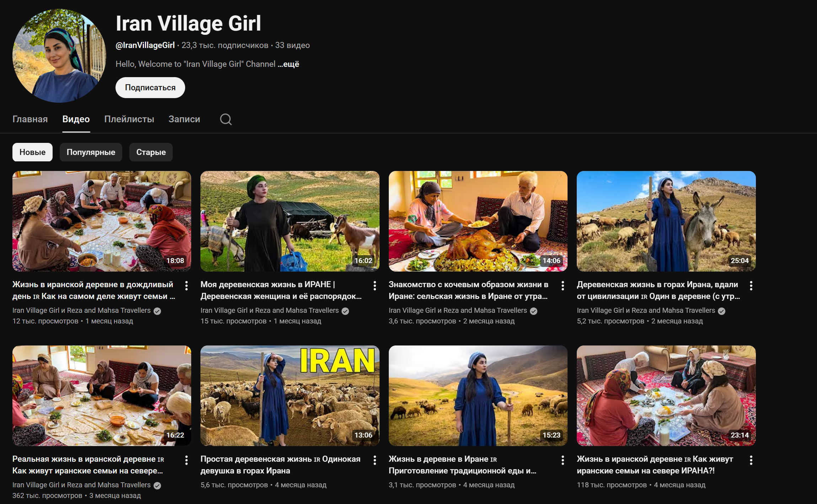Image resolution: width=817 pixels, height=504 pixels.
Task: Open three-dot menu for 'Реальная жизнь' video
Action: pos(187,460)
